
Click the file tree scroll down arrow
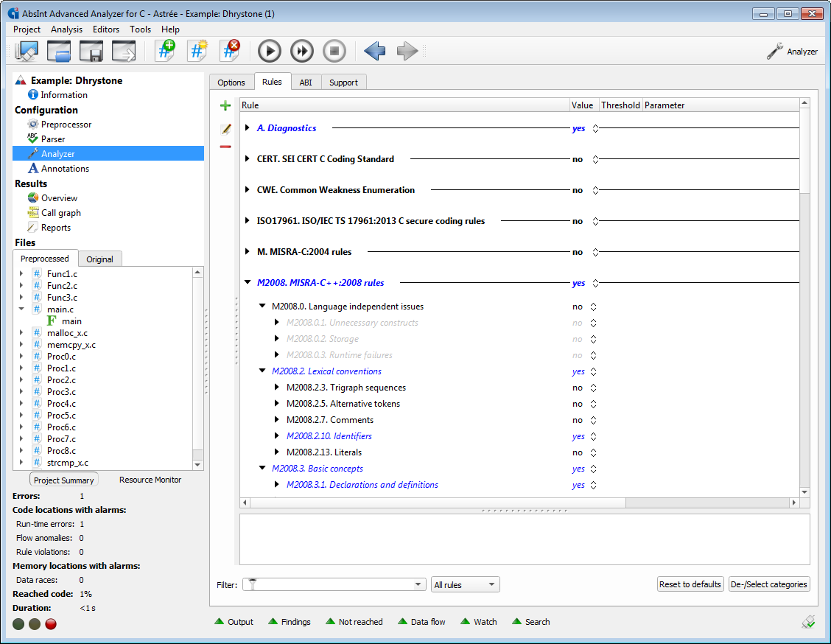point(197,465)
